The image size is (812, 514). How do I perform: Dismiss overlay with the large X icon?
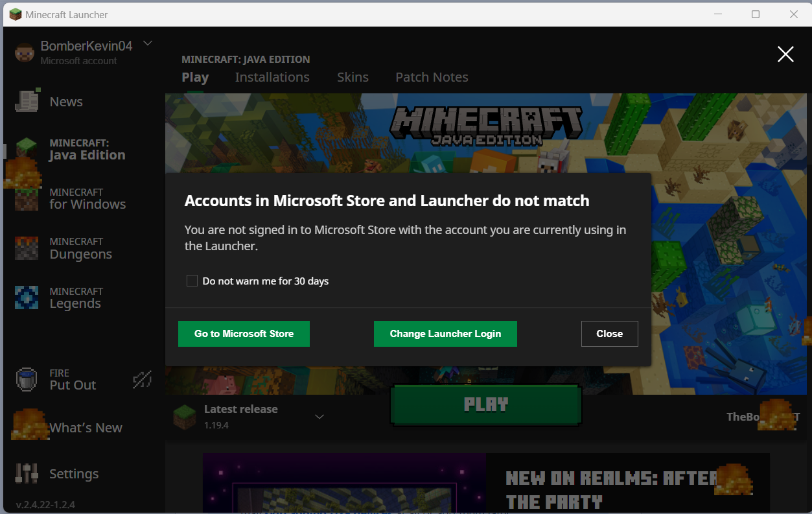tap(785, 54)
